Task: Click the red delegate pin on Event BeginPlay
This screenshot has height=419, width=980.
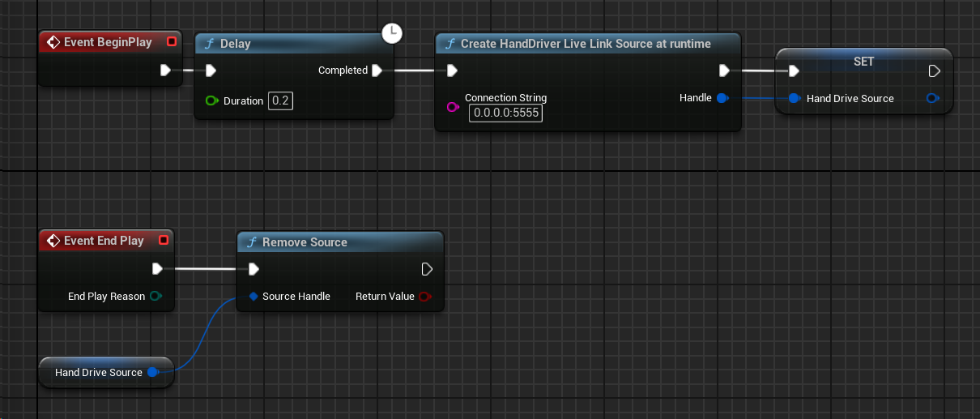Action: tap(171, 42)
